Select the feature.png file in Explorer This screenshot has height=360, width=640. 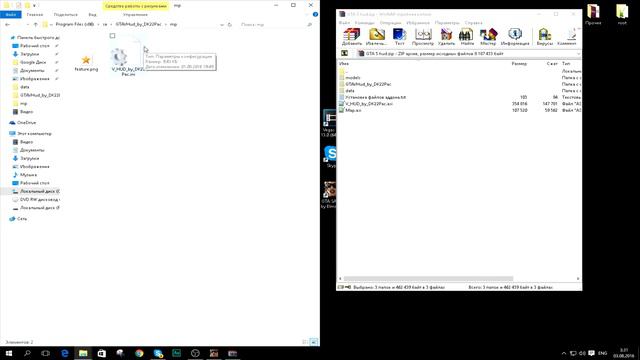click(86, 63)
